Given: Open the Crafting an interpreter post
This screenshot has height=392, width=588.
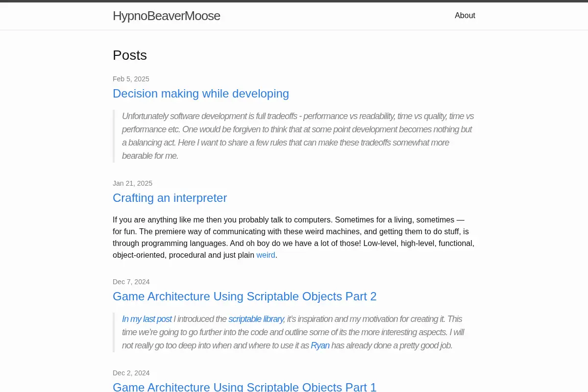Looking at the screenshot, I should 170,198.
